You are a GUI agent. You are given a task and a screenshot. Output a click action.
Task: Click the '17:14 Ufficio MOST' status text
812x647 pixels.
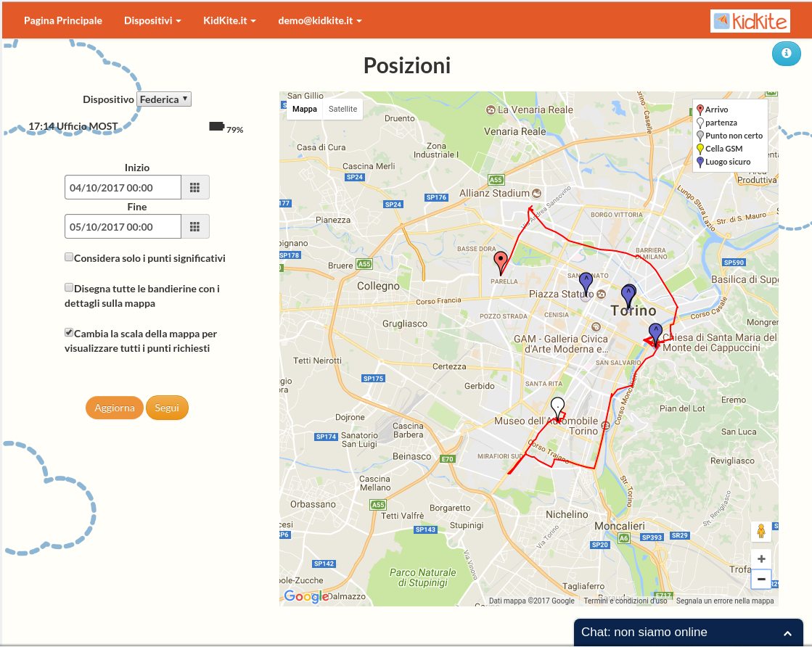tap(73, 126)
